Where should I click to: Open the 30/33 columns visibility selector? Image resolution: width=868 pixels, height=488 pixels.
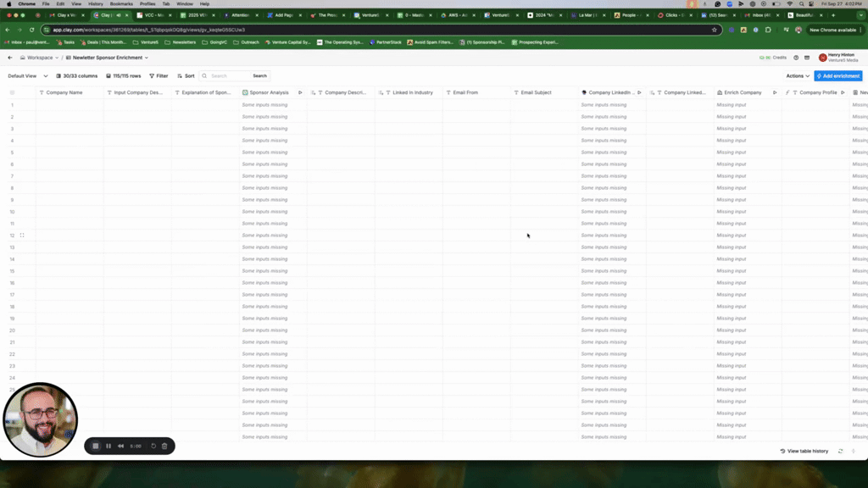click(x=76, y=76)
